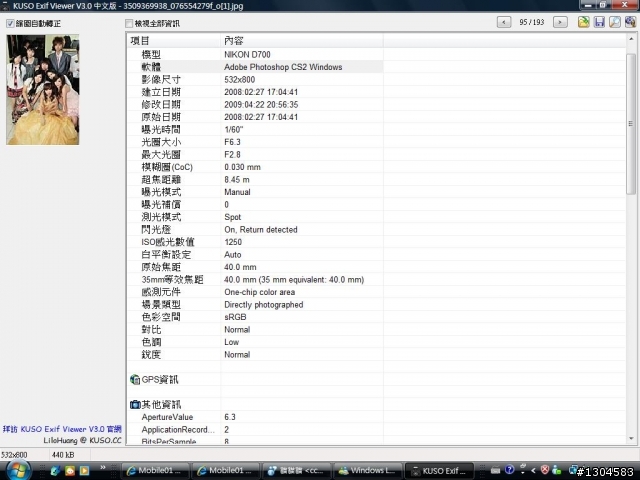
Task: Expand the quick launch overflow chevron
Action: [103, 467]
